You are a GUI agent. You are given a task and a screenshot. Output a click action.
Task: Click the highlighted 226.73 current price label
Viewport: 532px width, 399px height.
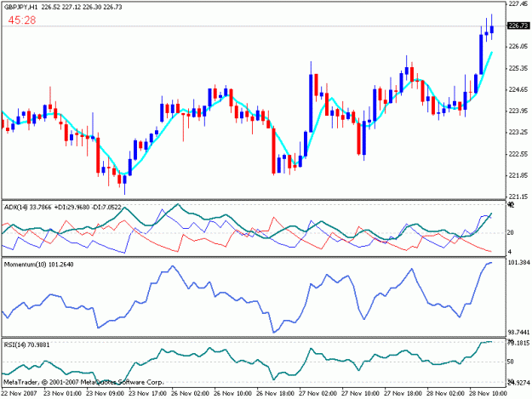point(518,26)
